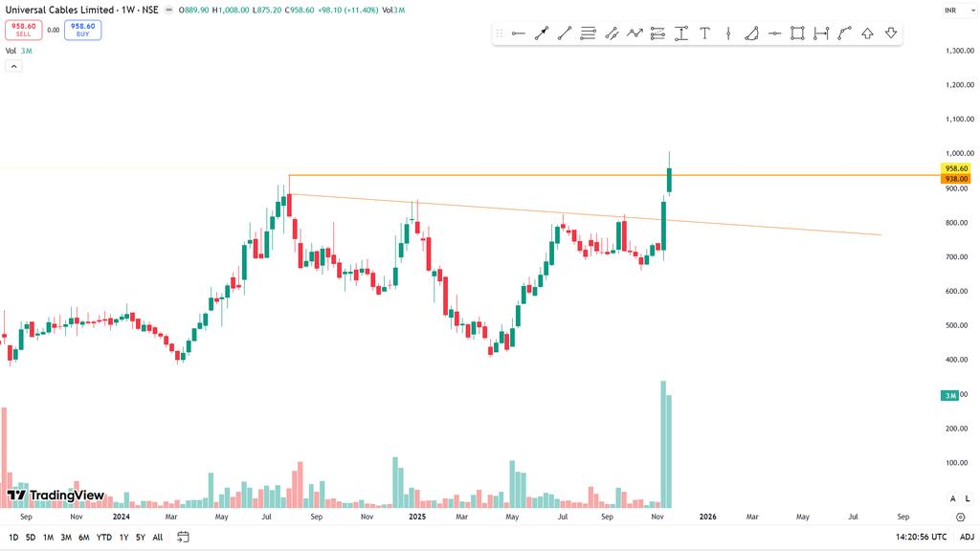Screen dimensions: 980x551
Task: Select the Horizontal Line tool
Action: [774, 33]
